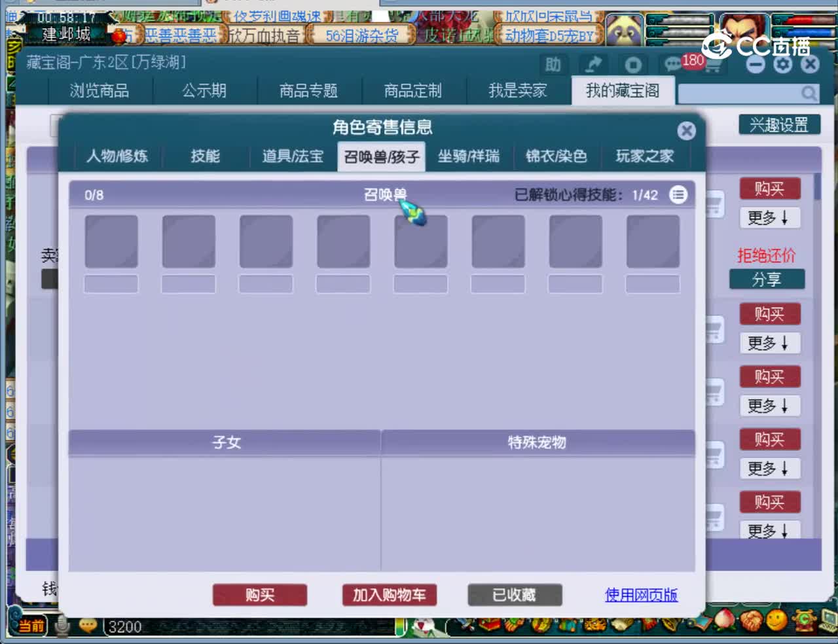
Task: Select 召唤兽/孩子 tab
Action: (382, 157)
